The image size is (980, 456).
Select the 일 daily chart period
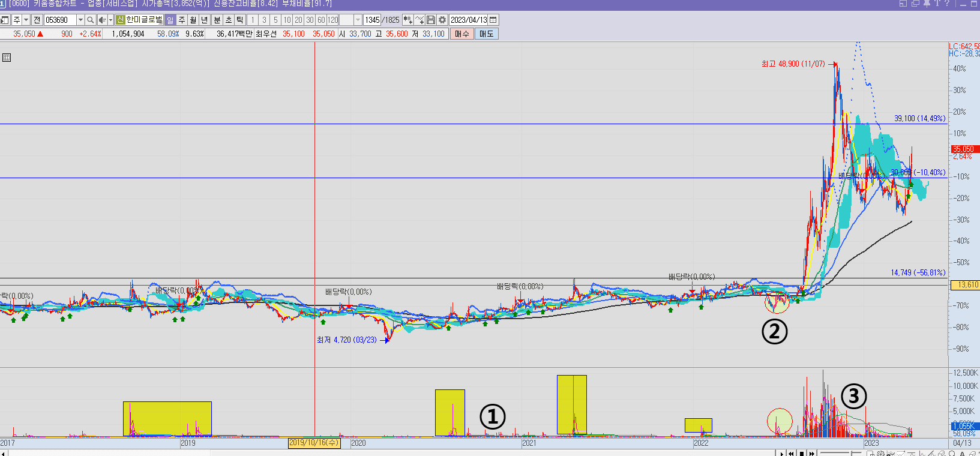click(x=170, y=20)
